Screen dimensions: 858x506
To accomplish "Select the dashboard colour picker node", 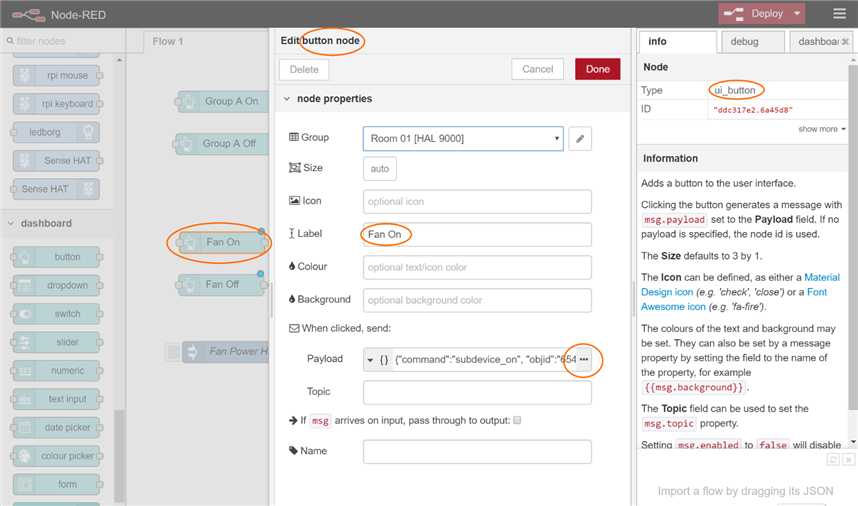I will (56, 456).
